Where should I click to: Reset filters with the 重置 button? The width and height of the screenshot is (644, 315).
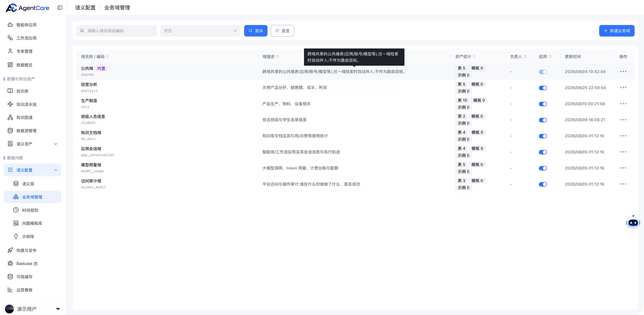click(282, 31)
